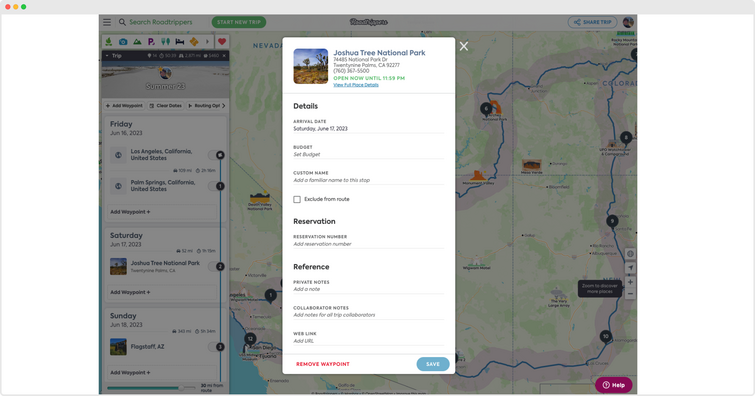Select the camera sights category icon
755x396 pixels.
pos(123,42)
